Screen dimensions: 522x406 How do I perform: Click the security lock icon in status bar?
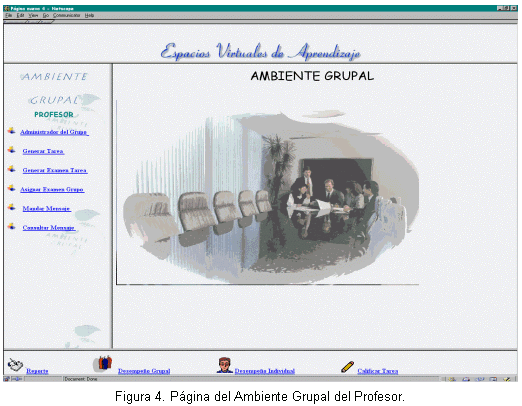pos(6,379)
